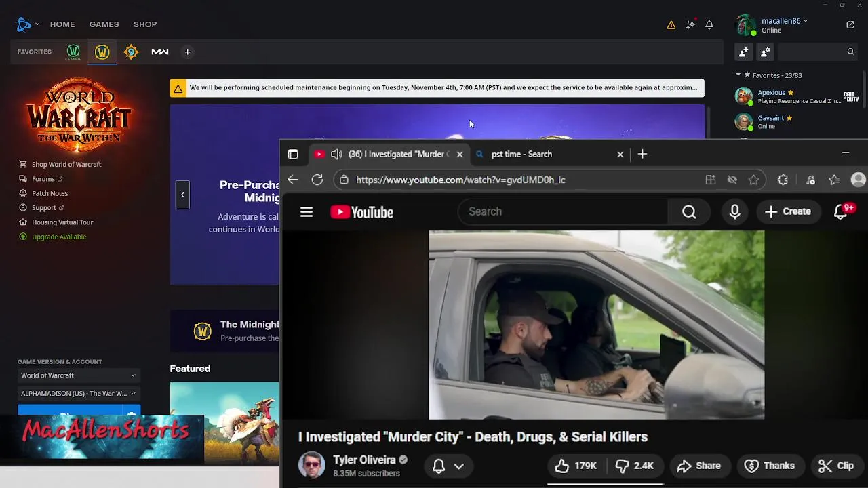Open Edge browser profile avatar
Viewport: 868px width, 488px height.
pos(859,180)
